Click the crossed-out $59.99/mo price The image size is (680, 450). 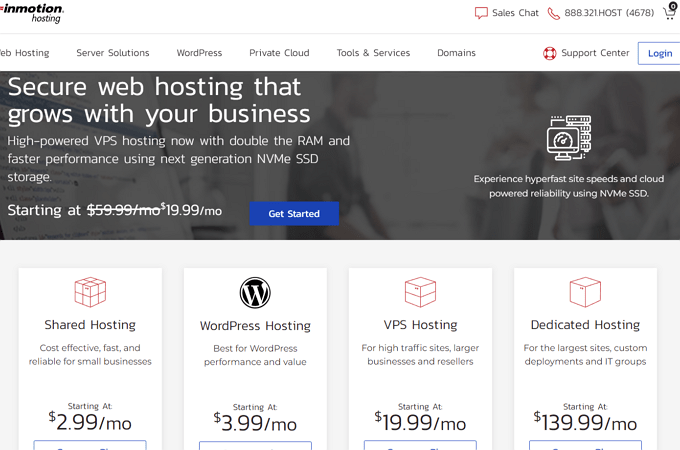[124, 210]
